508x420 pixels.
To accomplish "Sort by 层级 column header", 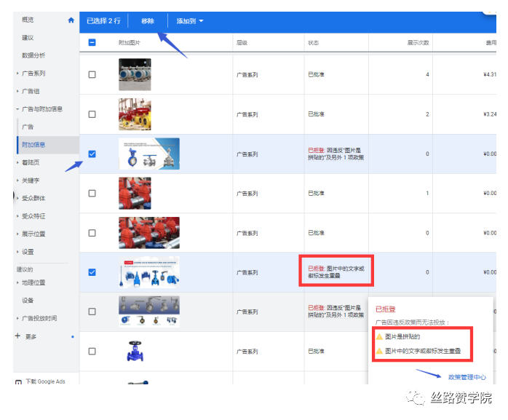I will click(x=242, y=43).
